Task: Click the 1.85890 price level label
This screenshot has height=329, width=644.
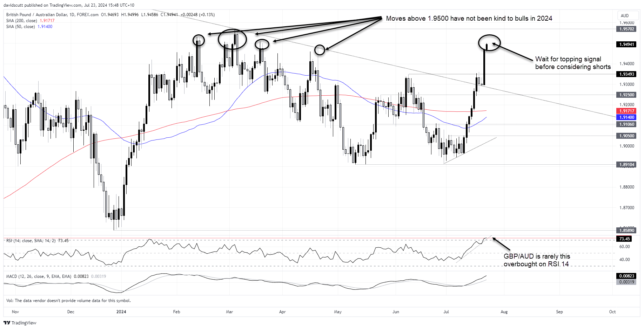Action: [x=626, y=231]
